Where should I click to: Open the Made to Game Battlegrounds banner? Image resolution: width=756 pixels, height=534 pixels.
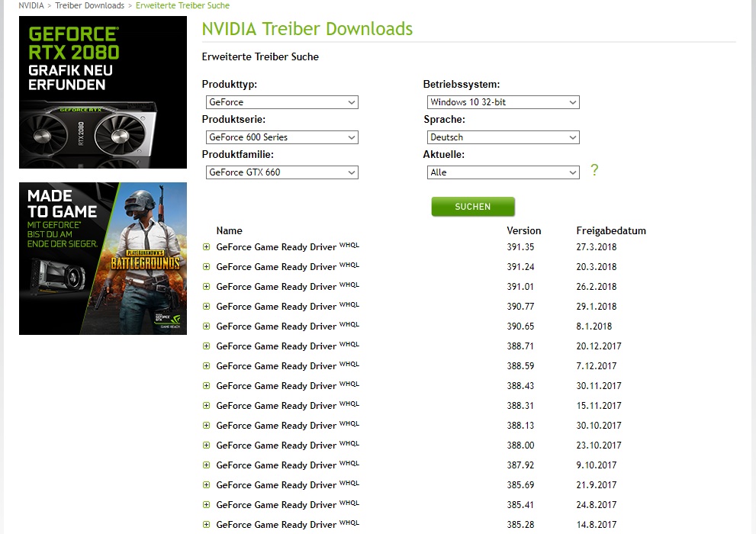103,259
